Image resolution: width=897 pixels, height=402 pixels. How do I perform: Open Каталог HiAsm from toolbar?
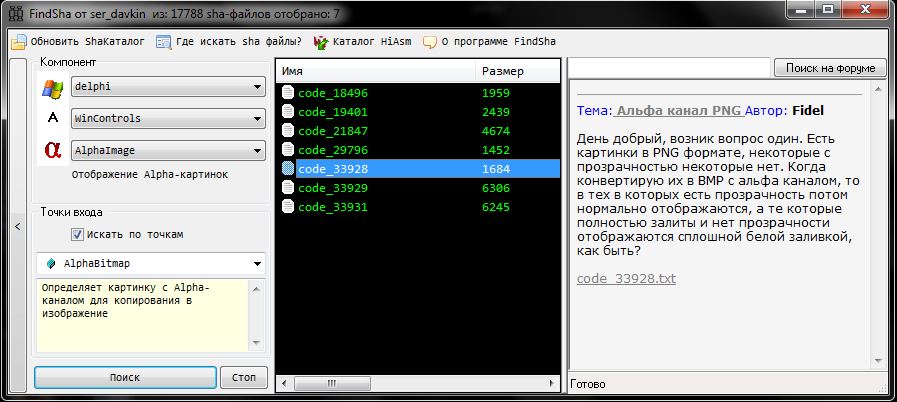point(321,42)
